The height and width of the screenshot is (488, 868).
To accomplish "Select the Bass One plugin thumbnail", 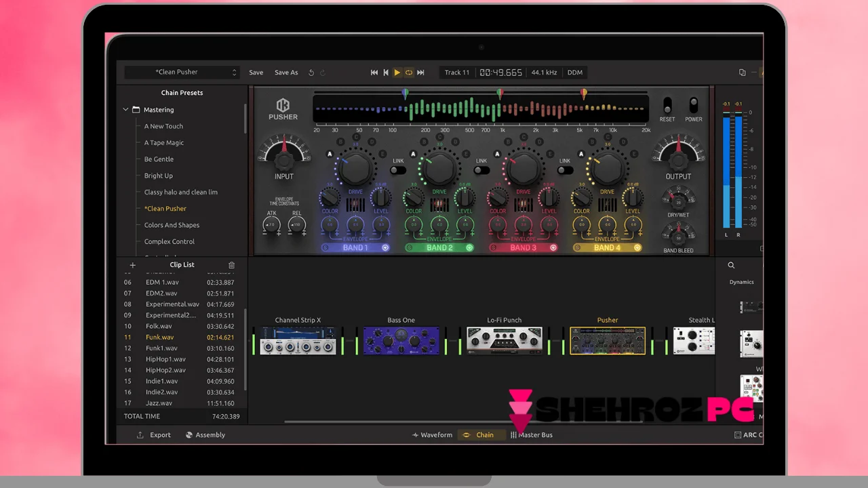I will click(x=401, y=341).
